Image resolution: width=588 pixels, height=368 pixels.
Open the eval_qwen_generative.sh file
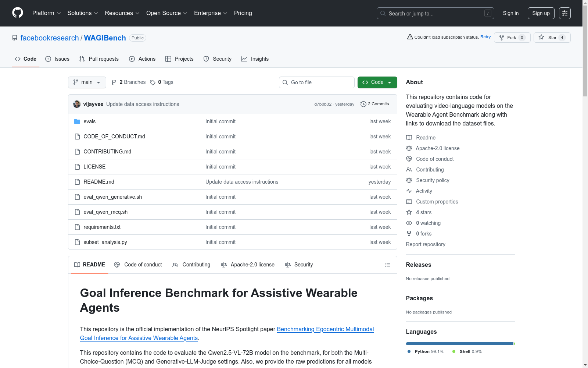point(112,197)
